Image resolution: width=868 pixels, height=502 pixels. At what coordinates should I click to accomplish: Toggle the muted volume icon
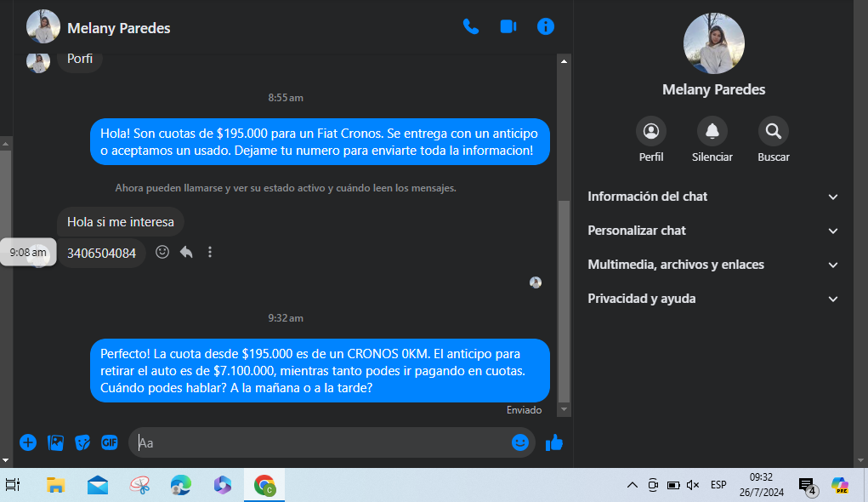pos(693,485)
